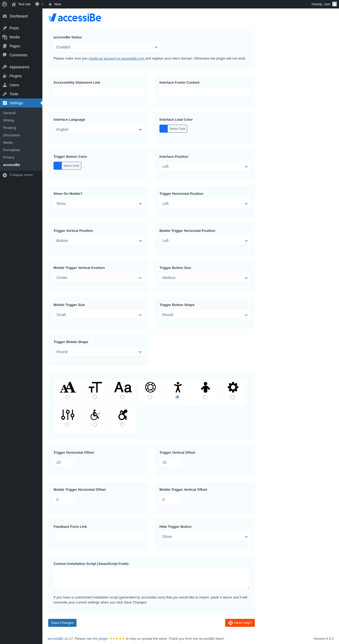Go to the Discussion settings page

point(11,135)
